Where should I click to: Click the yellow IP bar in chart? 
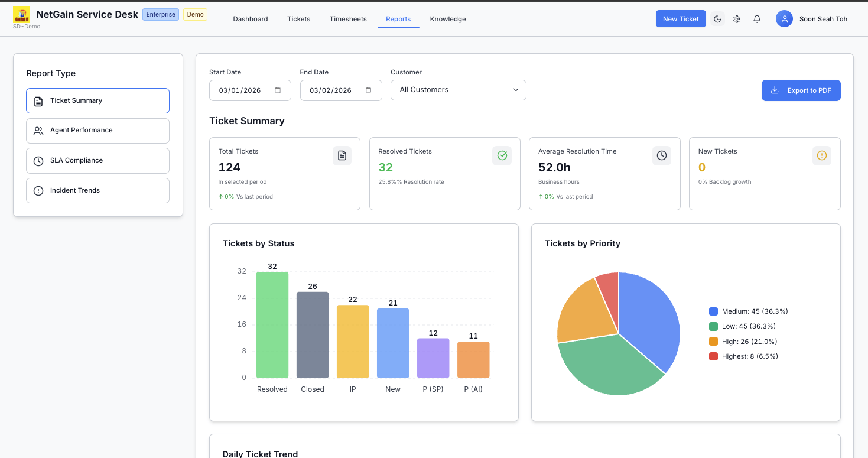click(353, 342)
